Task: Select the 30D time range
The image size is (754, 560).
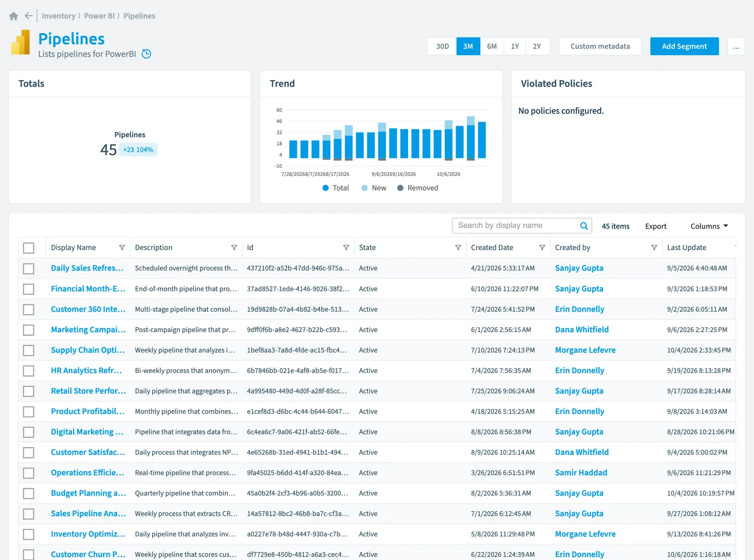Action: [442, 47]
